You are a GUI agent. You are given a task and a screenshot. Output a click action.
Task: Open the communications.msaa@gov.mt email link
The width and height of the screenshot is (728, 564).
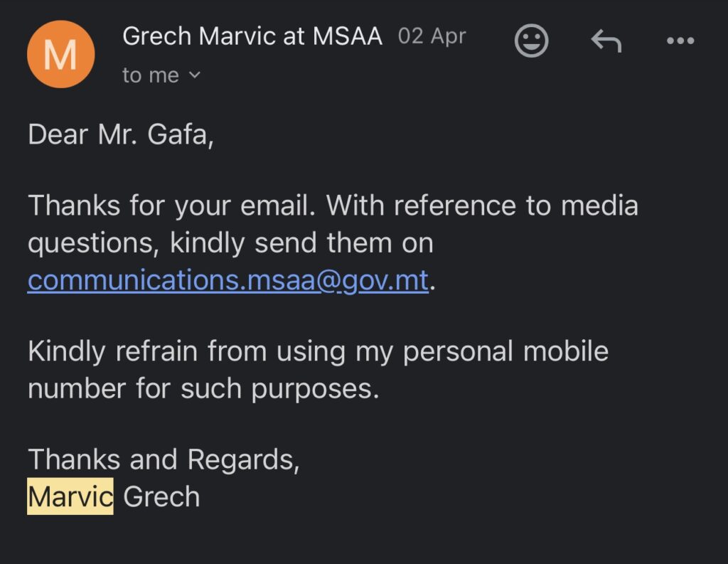[x=228, y=281]
